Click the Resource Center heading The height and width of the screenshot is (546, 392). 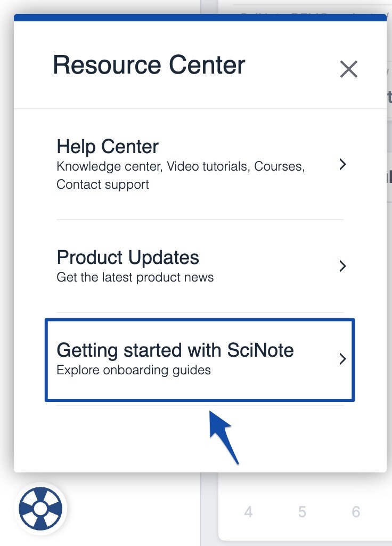point(148,65)
